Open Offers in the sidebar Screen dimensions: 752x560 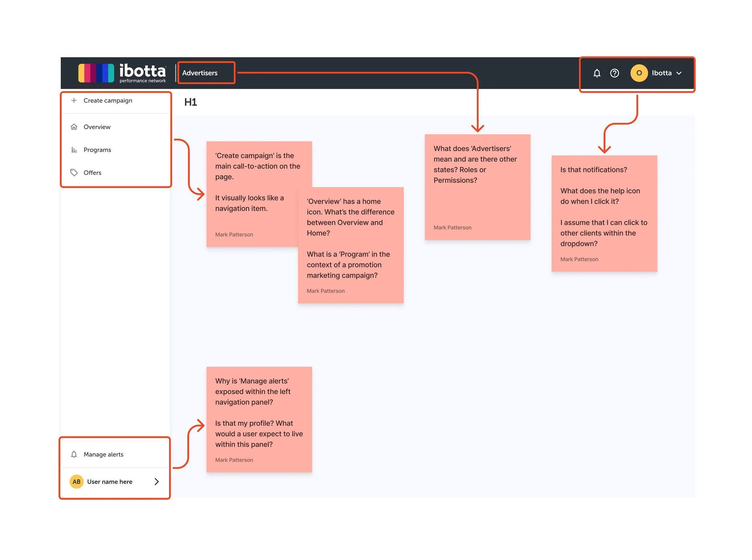pos(92,173)
